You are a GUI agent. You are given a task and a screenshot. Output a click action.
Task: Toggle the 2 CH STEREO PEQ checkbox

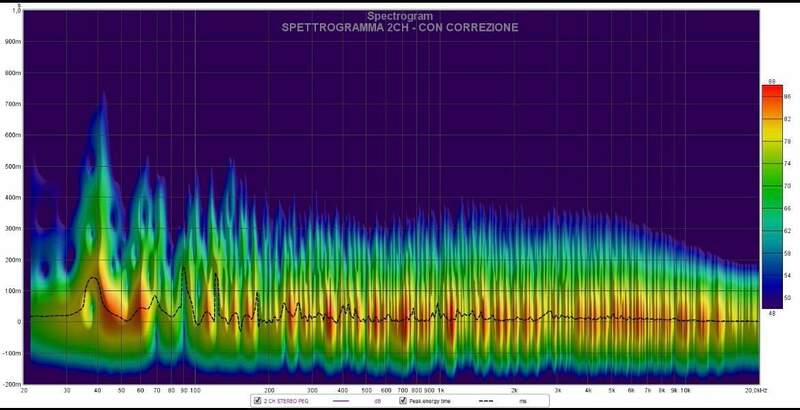click(259, 401)
